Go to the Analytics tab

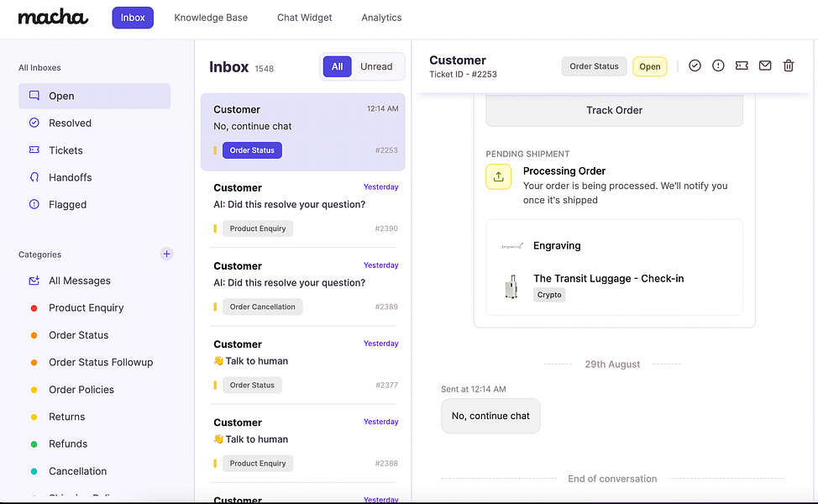point(381,18)
